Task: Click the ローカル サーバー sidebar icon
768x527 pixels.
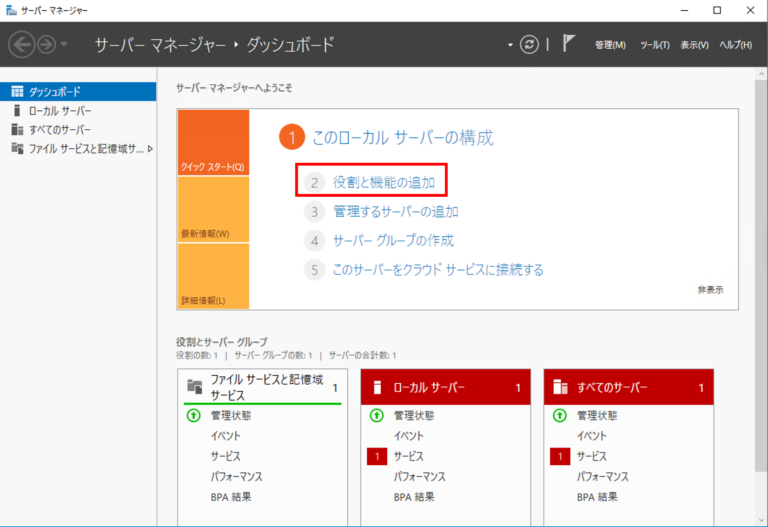Action: (x=17, y=111)
